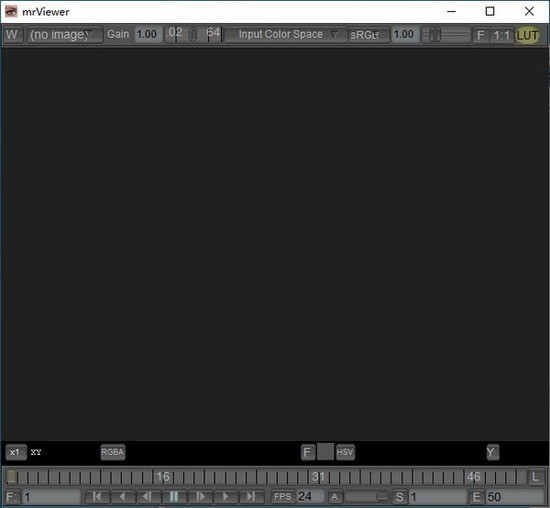Jump to first frame button
Viewport: 550px width, 508px height.
(97, 496)
